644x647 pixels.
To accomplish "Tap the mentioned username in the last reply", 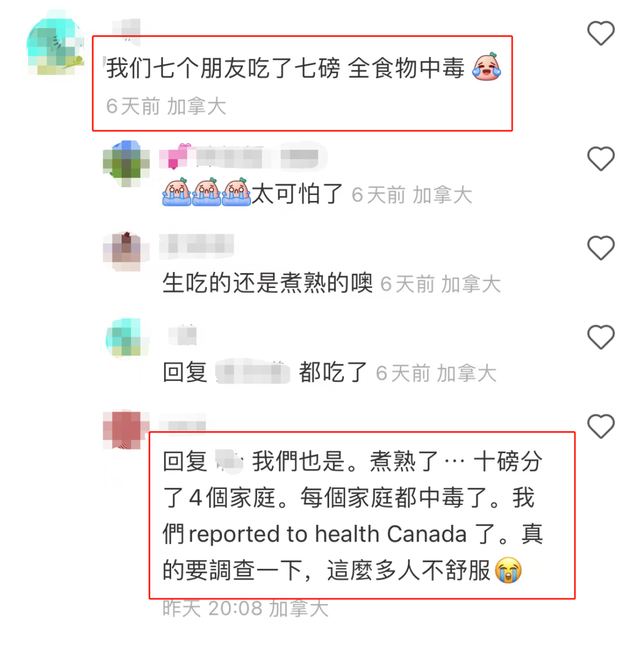I will (230, 462).
